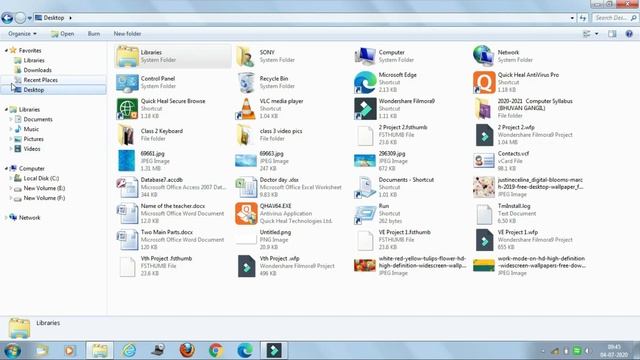The height and width of the screenshot is (360, 640).
Task: Click the Back navigation arrow
Action: (x=7, y=18)
